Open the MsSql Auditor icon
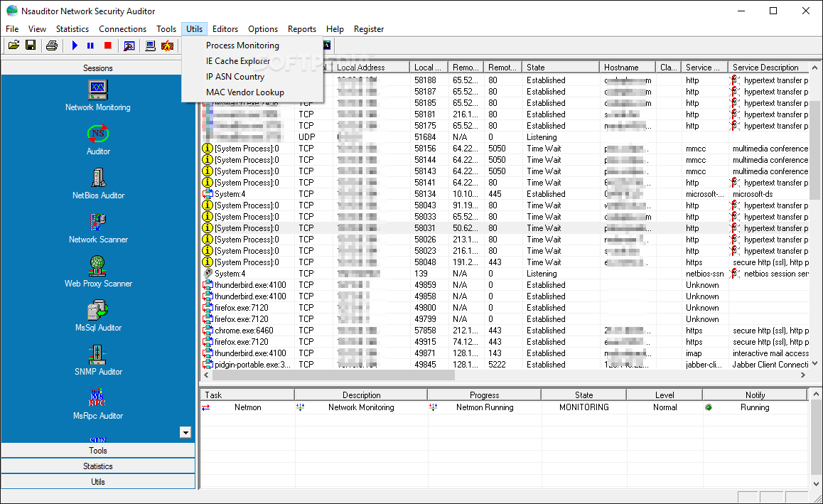Viewport: 823px width, 504px height. click(x=98, y=316)
